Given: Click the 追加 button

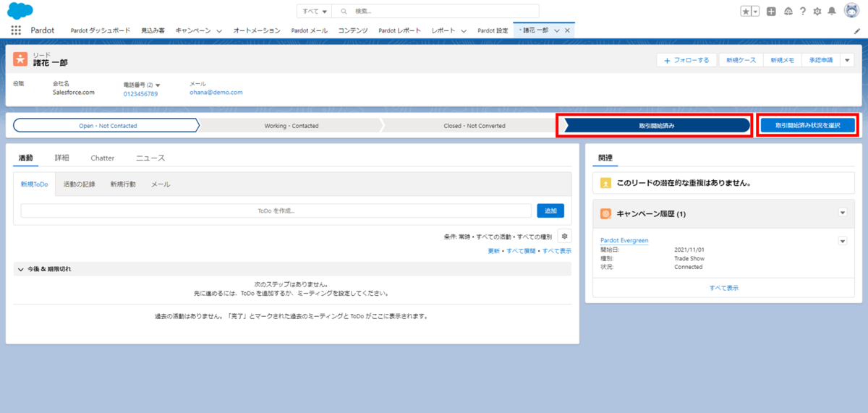Looking at the screenshot, I should pos(550,210).
